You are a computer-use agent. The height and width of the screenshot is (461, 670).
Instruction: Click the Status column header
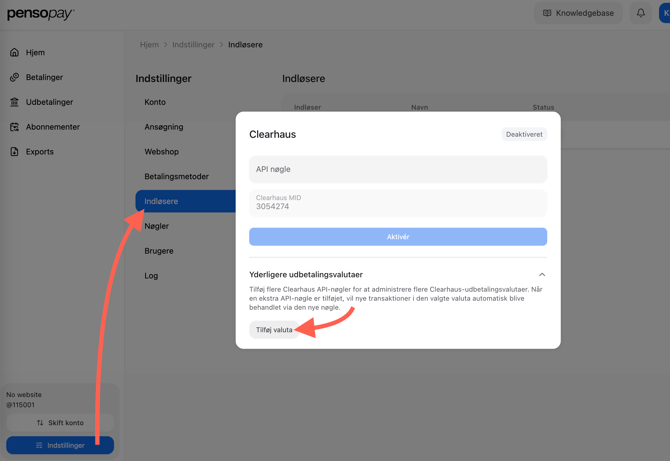point(543,107)
